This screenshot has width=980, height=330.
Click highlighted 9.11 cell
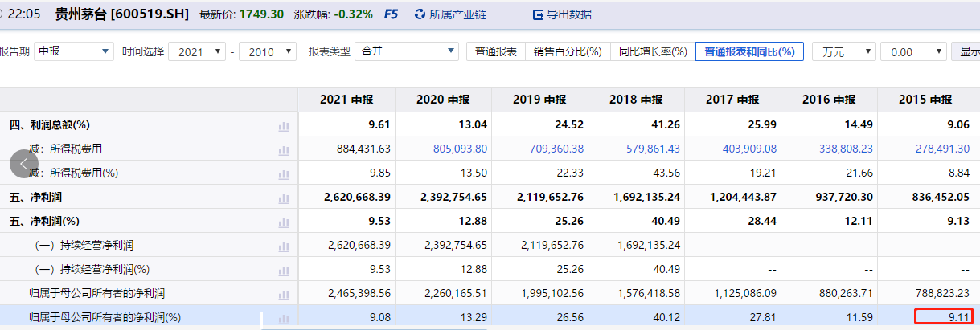coord(943,317)
